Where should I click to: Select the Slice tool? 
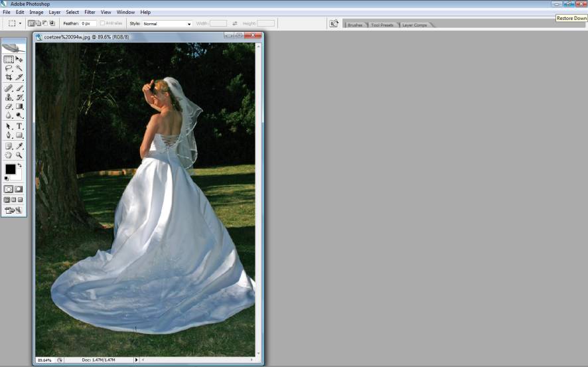pos(19,77)
